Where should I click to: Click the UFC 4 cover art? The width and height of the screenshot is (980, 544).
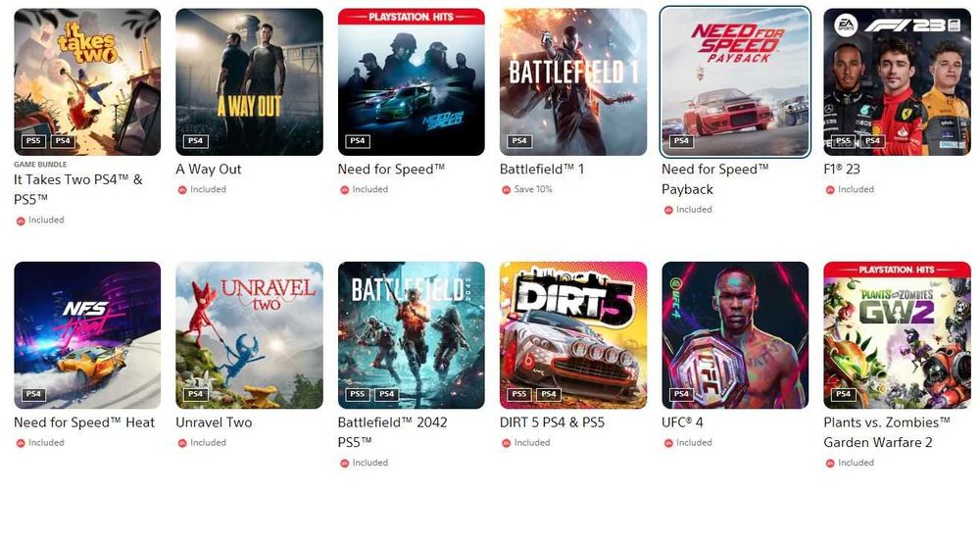(735, 335)
